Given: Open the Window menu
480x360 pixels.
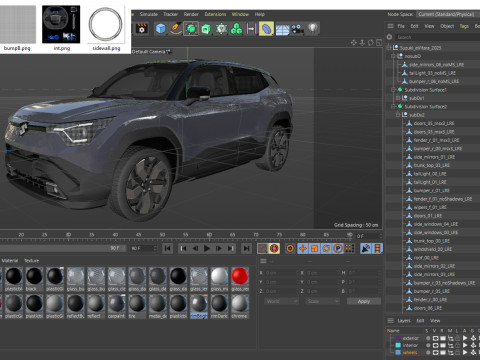Looking at the screenshot, I should tap(240, 14).
